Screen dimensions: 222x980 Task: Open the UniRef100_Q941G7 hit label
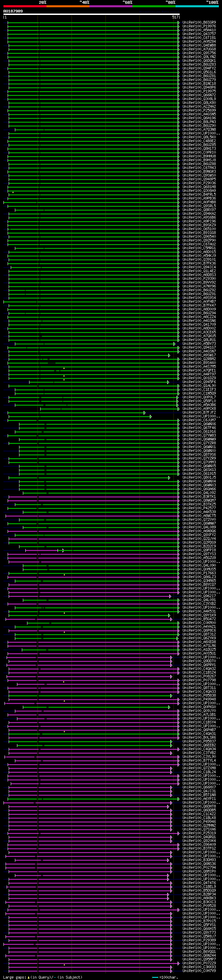(x=199, y=347)
